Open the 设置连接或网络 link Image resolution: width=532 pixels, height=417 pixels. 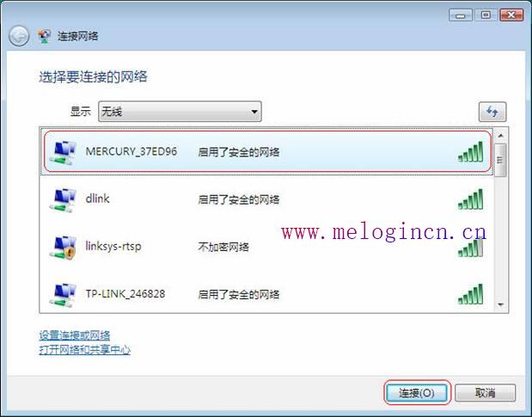pos(74,335)
